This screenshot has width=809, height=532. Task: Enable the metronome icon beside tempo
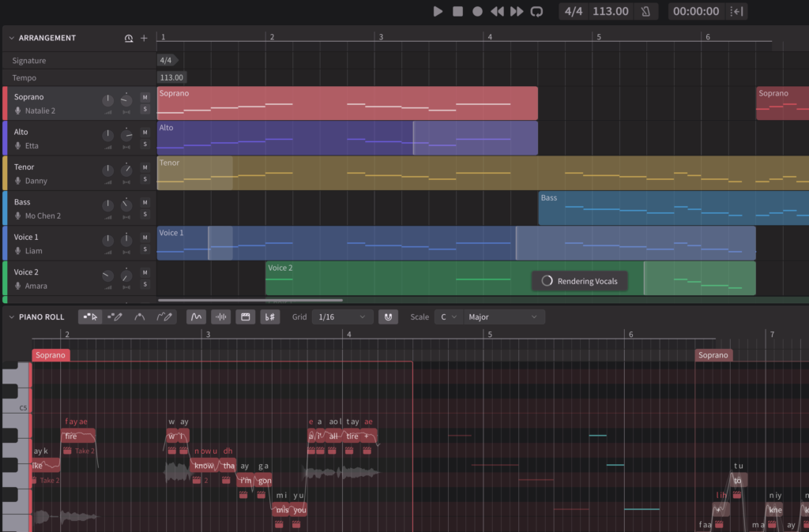pyautogui.click(x=645, y=11)
